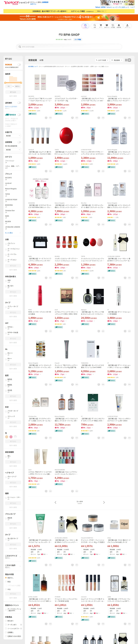
Task: Select DECORTE in the brand filter list
Action: tap(8, 178)
